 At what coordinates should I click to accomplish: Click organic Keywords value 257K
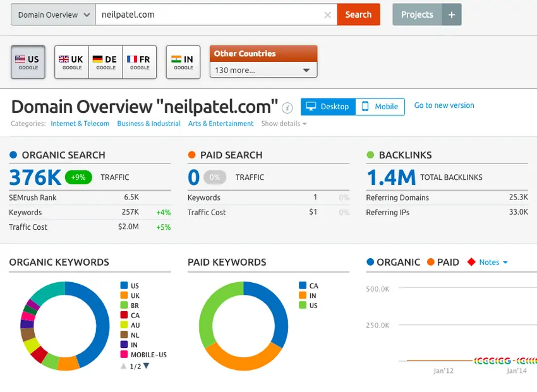pyautogui.click(x=130, y=212)
